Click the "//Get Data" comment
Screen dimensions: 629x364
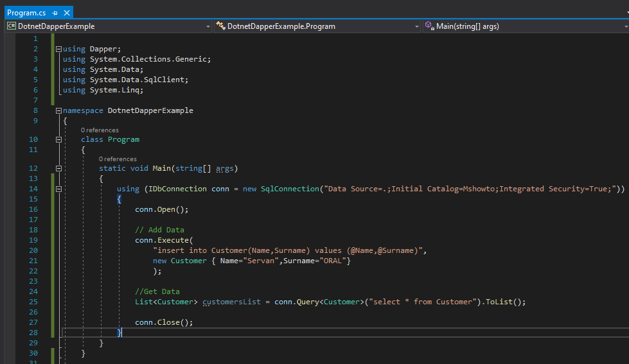coord(157,292)
